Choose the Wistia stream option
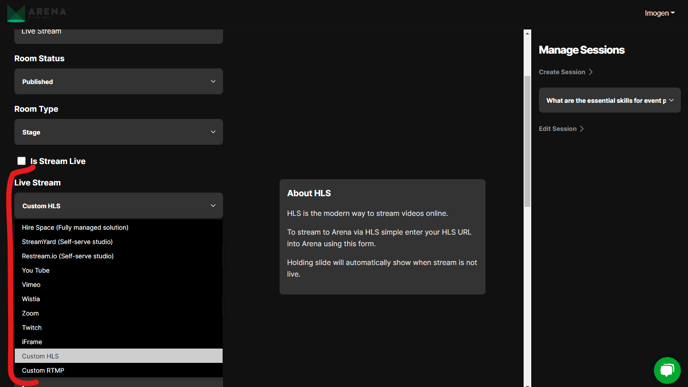Viewport: 688px width, 387px height. pos(118,299)
